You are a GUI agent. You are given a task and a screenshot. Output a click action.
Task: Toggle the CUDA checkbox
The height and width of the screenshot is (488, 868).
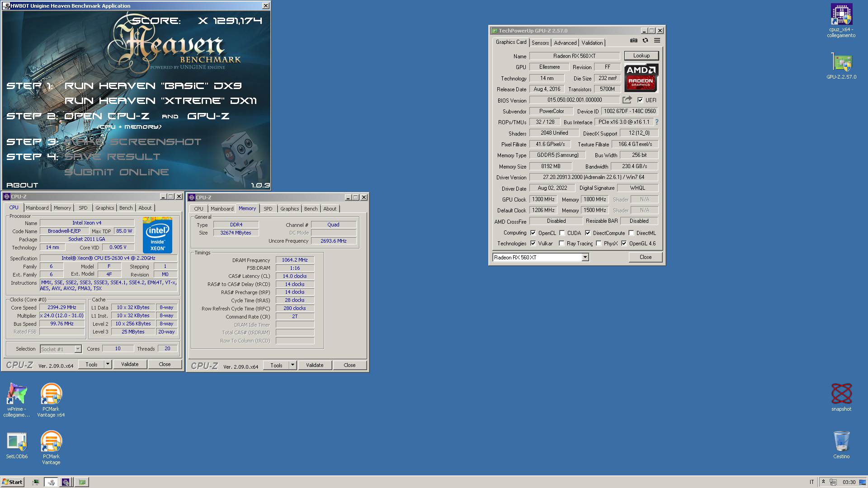click(x=562, y=233)
